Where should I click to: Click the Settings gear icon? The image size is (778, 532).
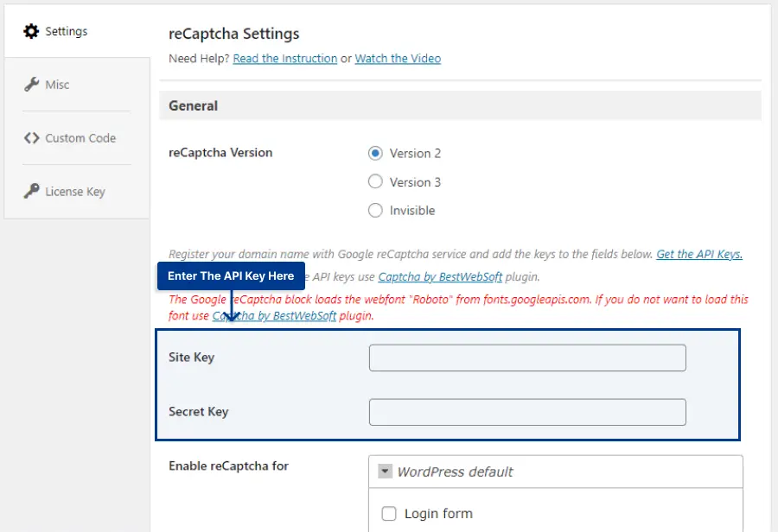(31, 31)
